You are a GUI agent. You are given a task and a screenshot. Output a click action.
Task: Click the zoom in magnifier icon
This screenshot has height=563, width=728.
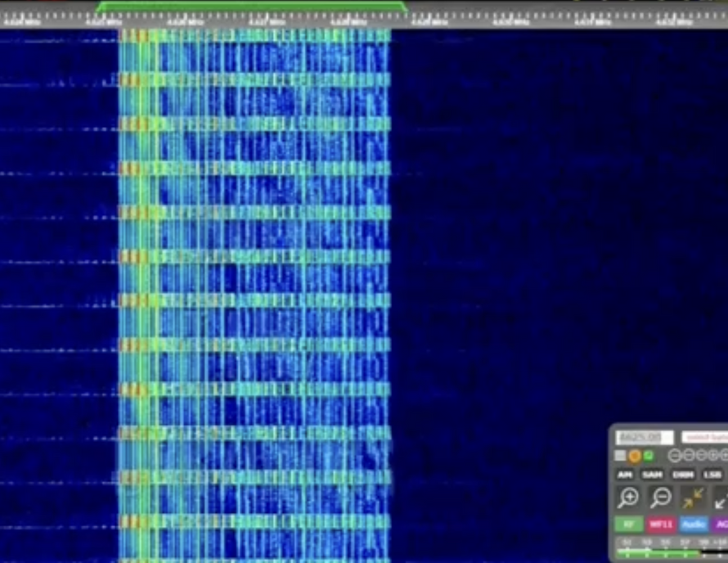(627, 498)
